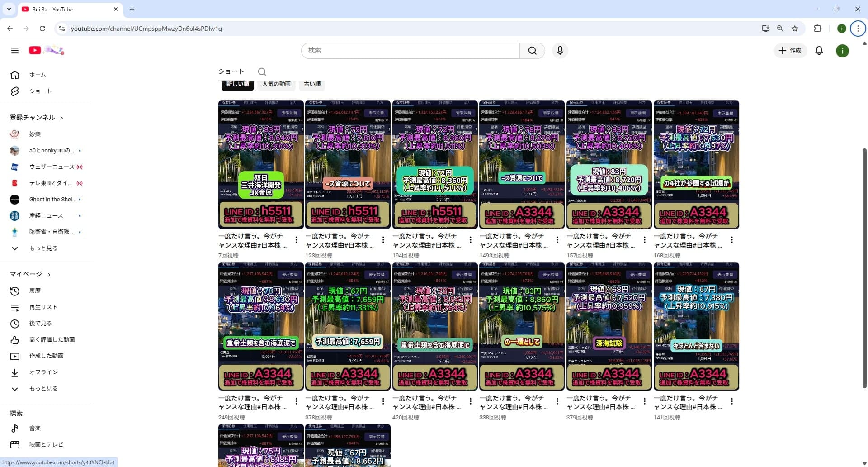Click install app icon in address bar

[x=765, y=29]
